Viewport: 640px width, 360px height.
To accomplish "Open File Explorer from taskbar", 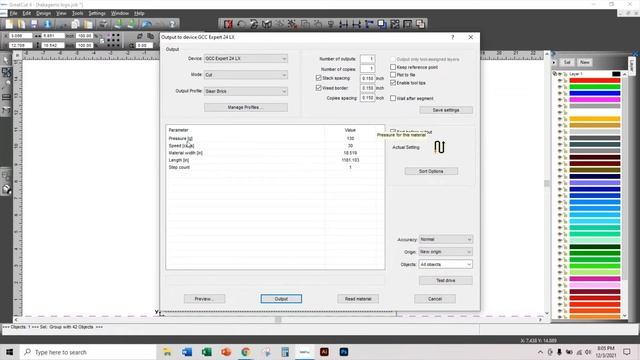I will (167, 352).
